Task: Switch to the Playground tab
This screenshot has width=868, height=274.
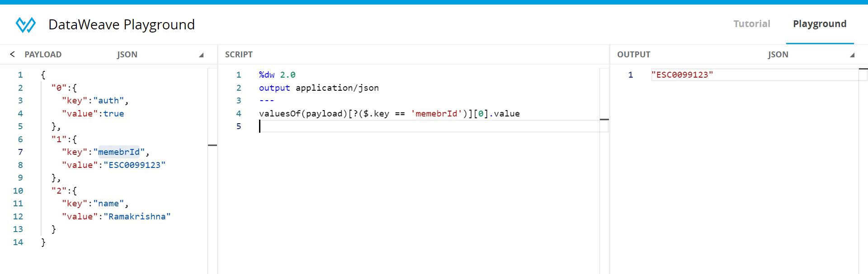Action: (820, 24)
